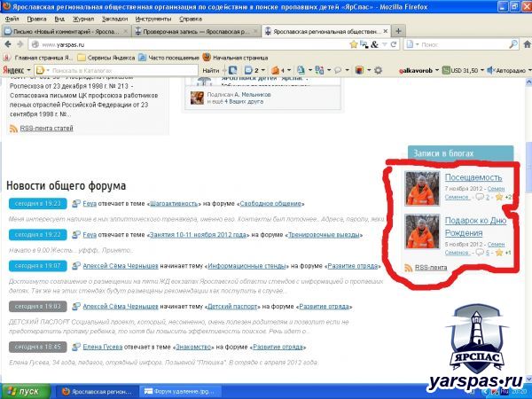Click the Пуск start button

24,390
